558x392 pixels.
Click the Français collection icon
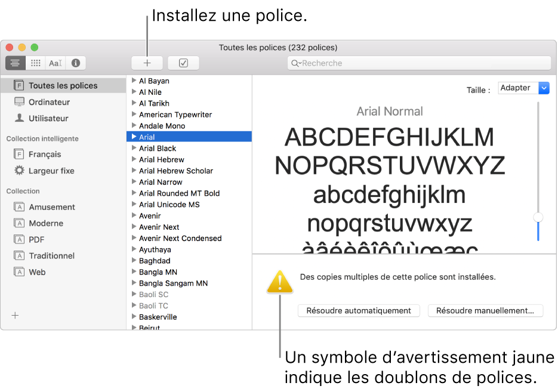19,154
